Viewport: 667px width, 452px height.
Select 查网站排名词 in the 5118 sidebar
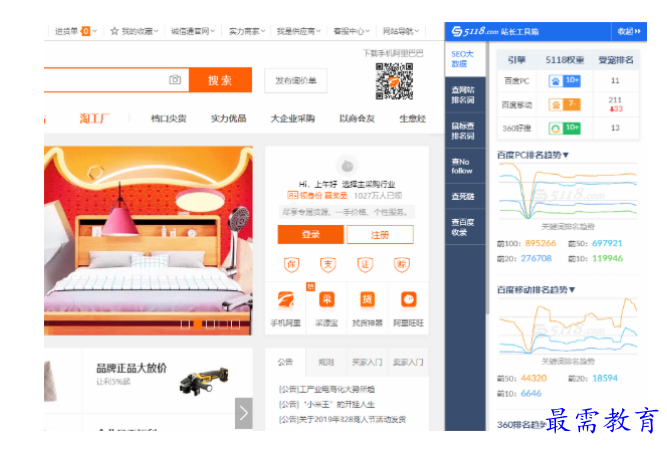[465, 94]
